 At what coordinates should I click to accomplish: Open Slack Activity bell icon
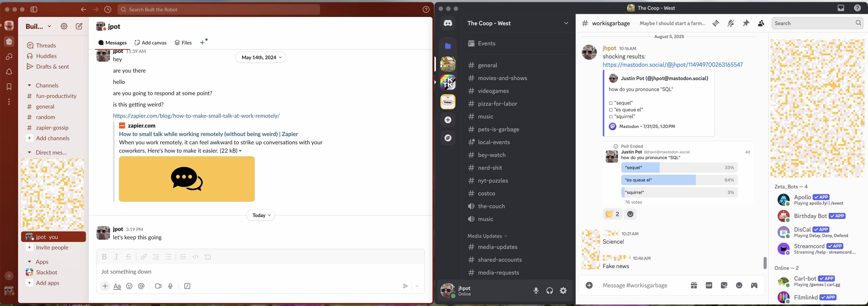(x=9, y=72)
